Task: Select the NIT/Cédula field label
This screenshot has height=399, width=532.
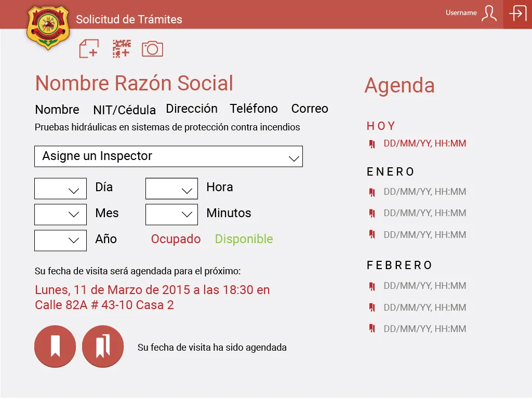Action: [x=125, y=110]
